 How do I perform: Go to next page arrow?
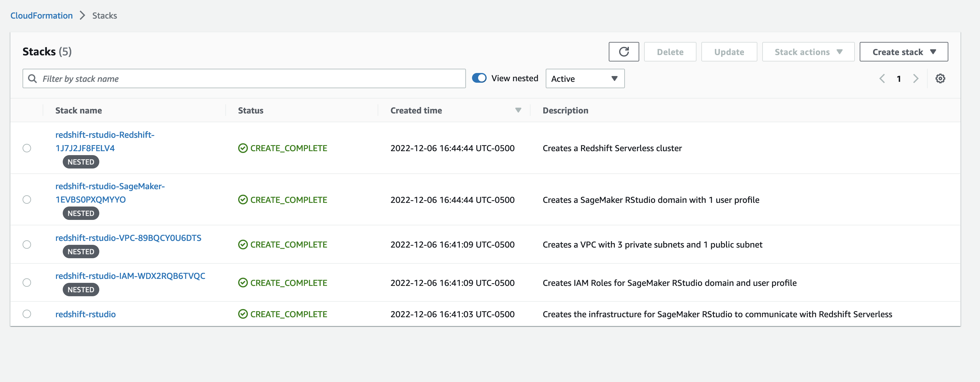click(916, 79)
